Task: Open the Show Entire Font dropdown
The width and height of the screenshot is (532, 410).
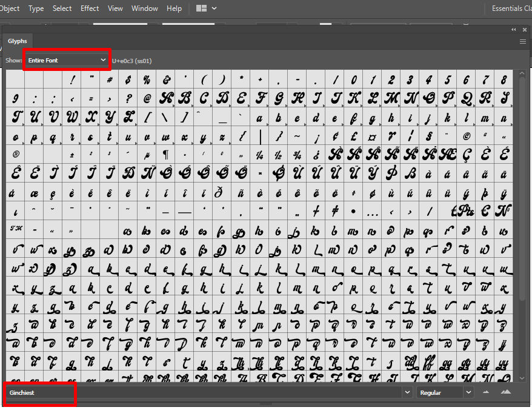Action: click(67, 60)
